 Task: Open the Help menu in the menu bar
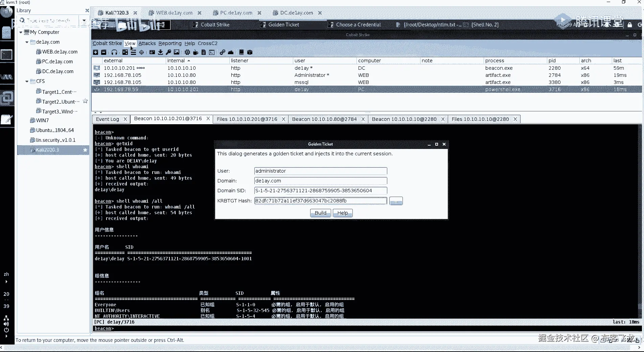[x=189, y=43]
